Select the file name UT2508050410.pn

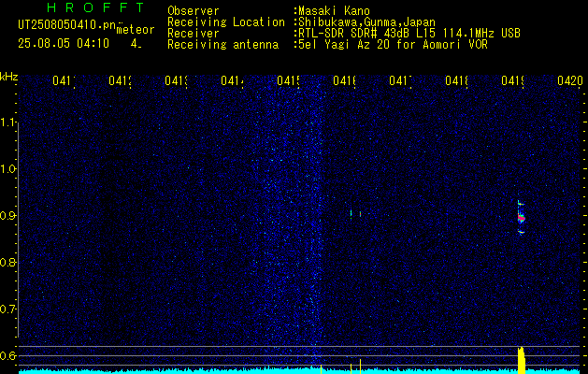coord(66,24)
